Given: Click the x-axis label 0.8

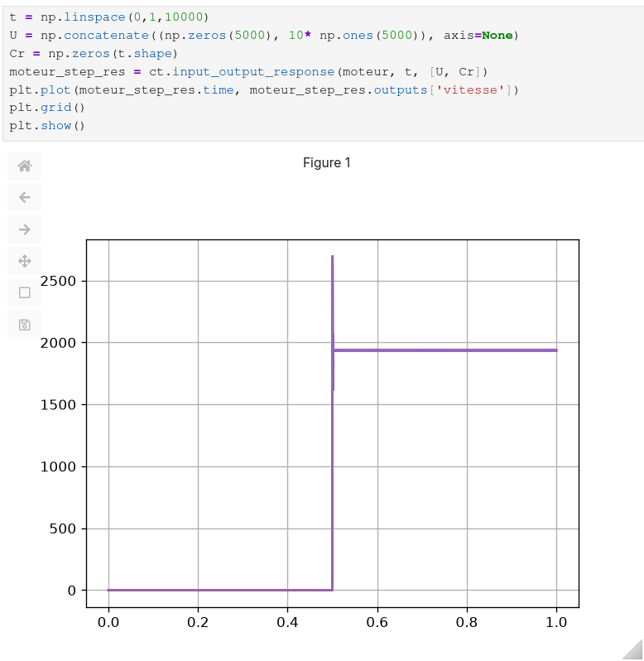Looking at the screenshot, I should click(x=467, y=623).
